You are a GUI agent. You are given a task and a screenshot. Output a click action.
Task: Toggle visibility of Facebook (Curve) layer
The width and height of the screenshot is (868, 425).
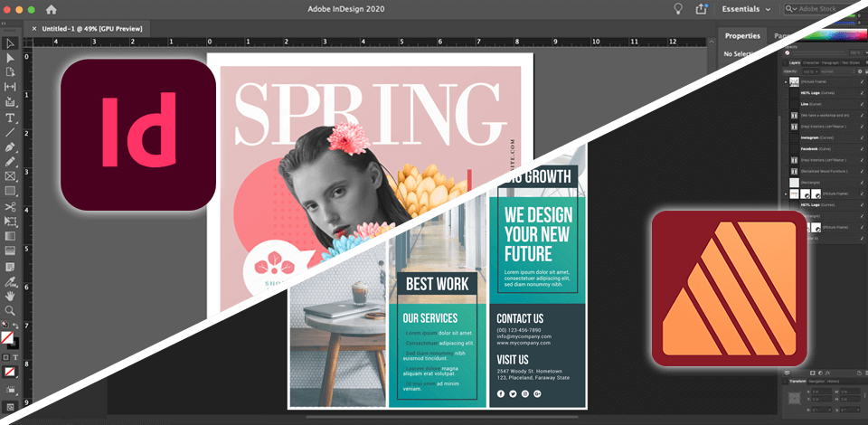[862, 149]
